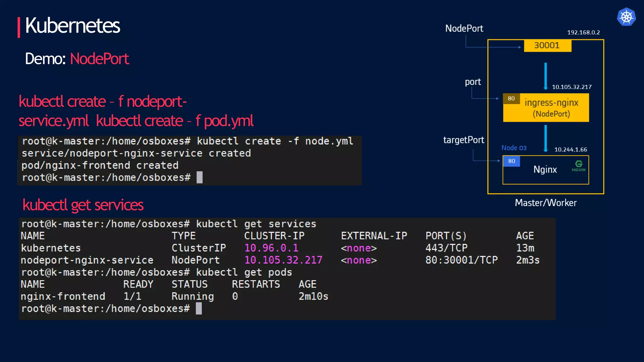Viewport: 644px width, 362px height.
Task: Click the Kubernetes helm logo icon
Action: (x=626, y=17)
